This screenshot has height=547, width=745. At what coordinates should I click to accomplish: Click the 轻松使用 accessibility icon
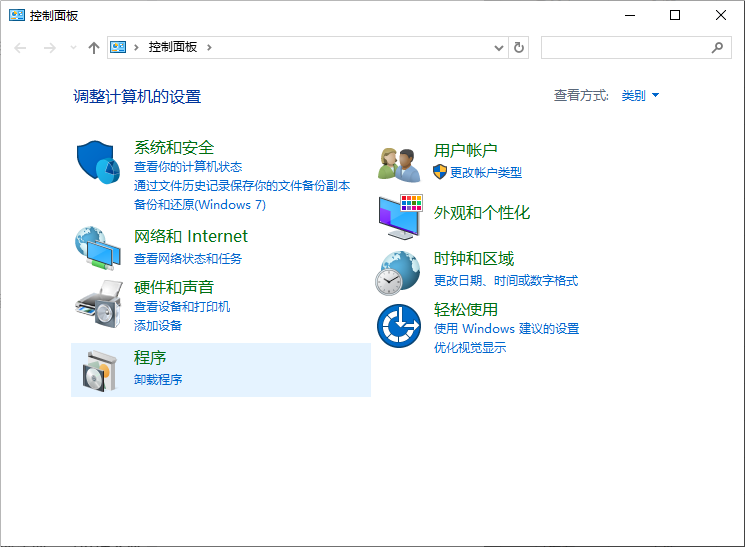tap(399, 326)
